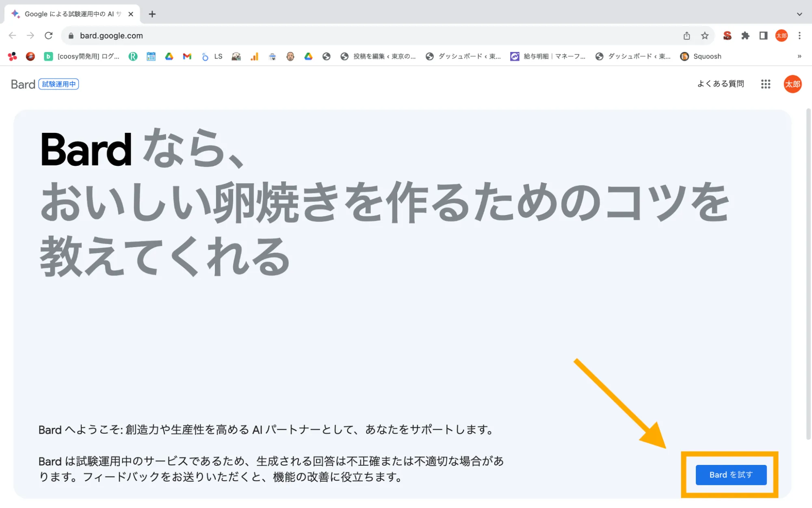Open the unlabeled globe bookmark icon
This screenshot has height=508, width=812.
[x=326, y=56]
